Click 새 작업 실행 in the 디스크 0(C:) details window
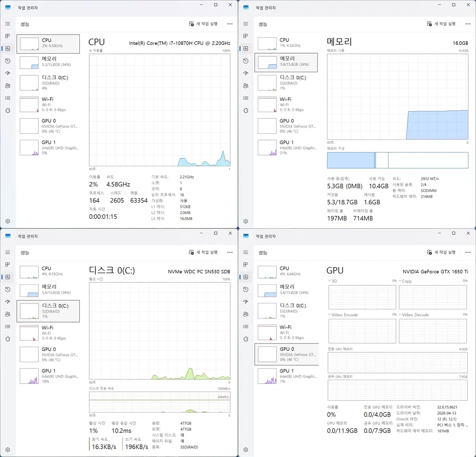The height and width of the screenshot is (457, 476). tap(203, 252)
